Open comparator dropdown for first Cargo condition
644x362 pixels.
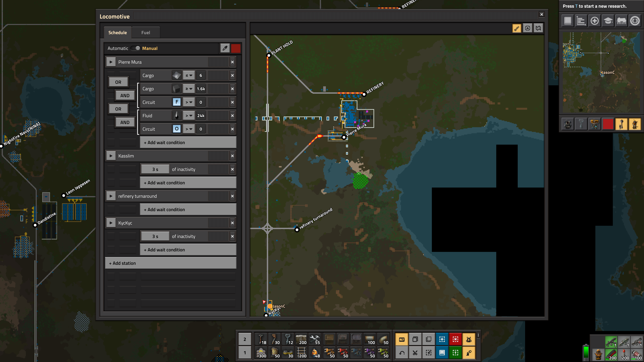[x=189, y=75]
